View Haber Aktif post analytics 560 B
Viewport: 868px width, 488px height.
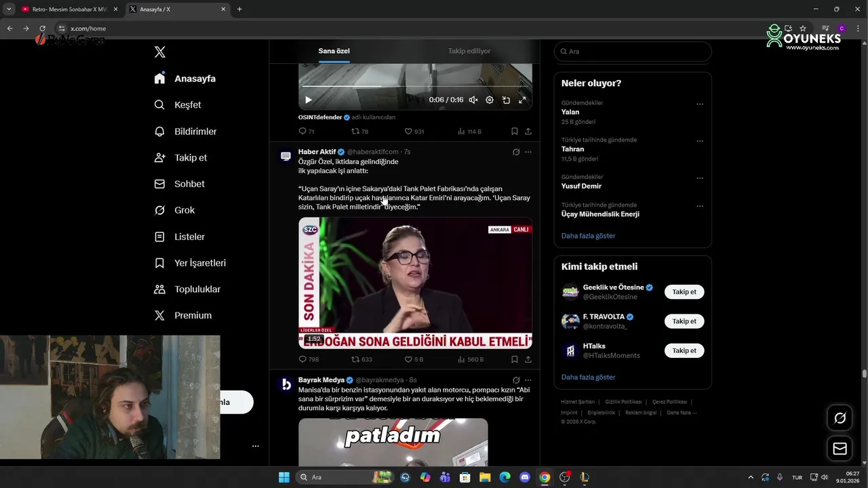tap(471, 359)
